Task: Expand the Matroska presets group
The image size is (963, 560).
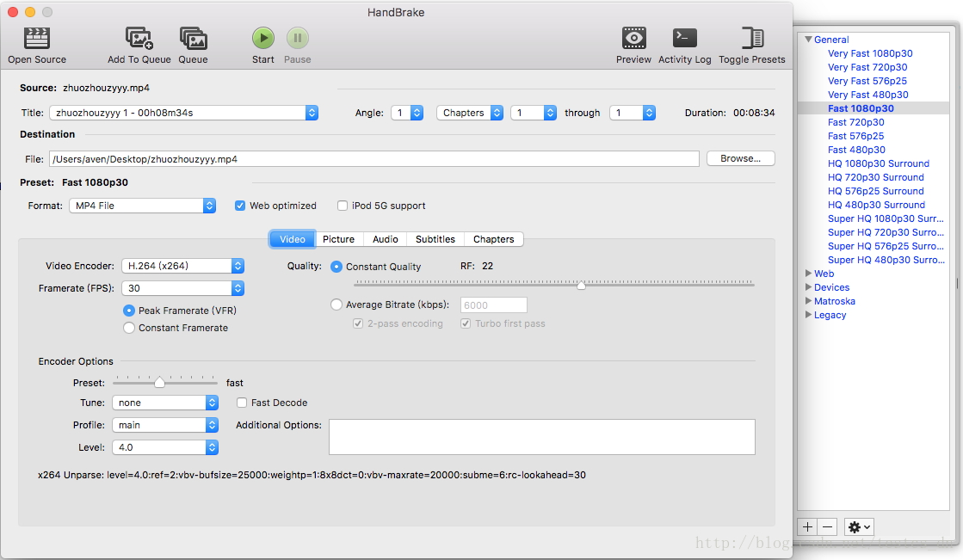Action: point(808,301)
